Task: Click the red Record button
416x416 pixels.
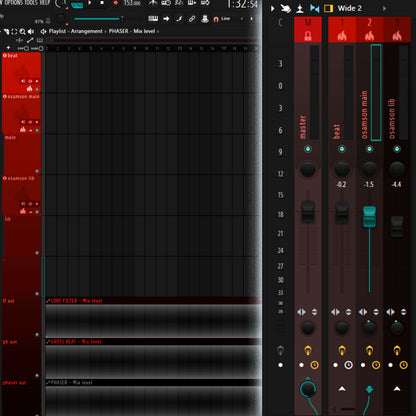Action: click(116, 3)
